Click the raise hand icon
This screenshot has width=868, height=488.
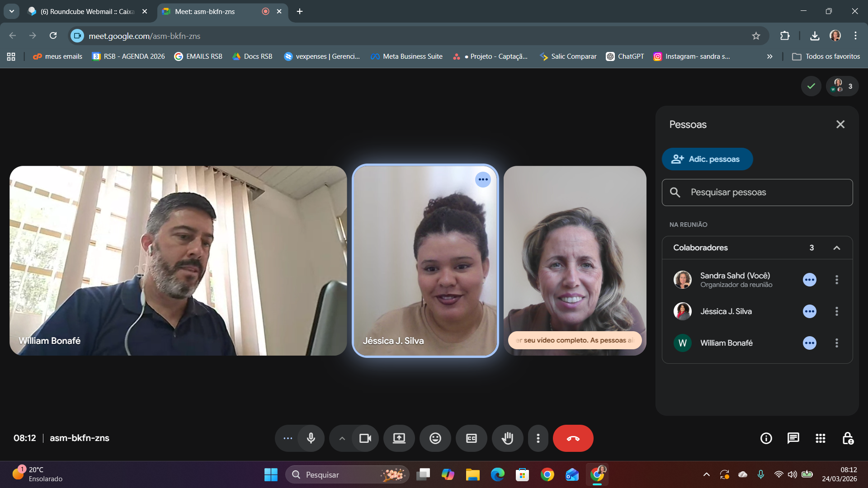point(507,438)
